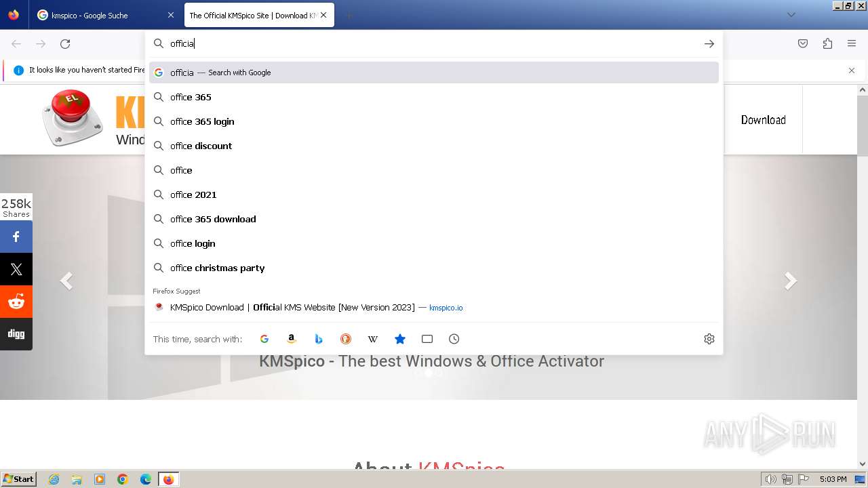868x488 pixels.
Task: Open Chrome from taskbar
Action: point(123,479)
